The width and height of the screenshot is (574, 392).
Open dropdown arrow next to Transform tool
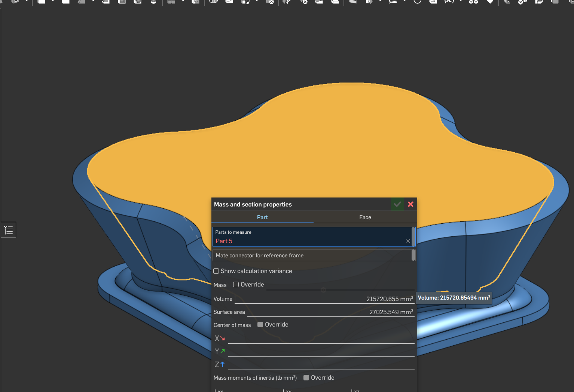tap(257, 1)
